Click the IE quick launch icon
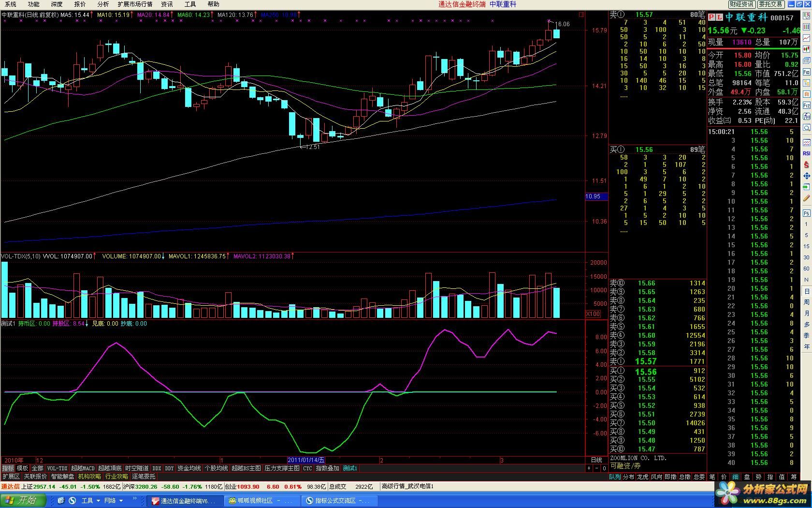This screenshot has height=508, width=812. click(x=61, y=500)
